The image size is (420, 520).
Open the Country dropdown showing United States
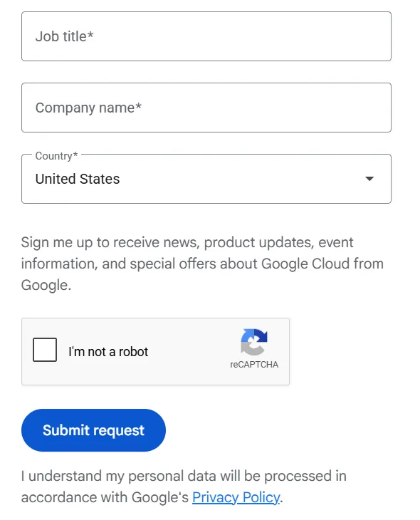(x=206, y=179)
